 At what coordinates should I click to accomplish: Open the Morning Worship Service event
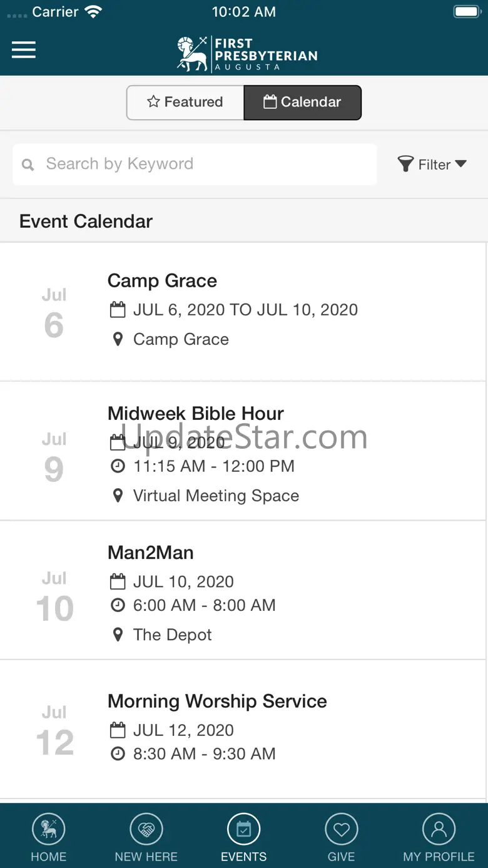244,729
